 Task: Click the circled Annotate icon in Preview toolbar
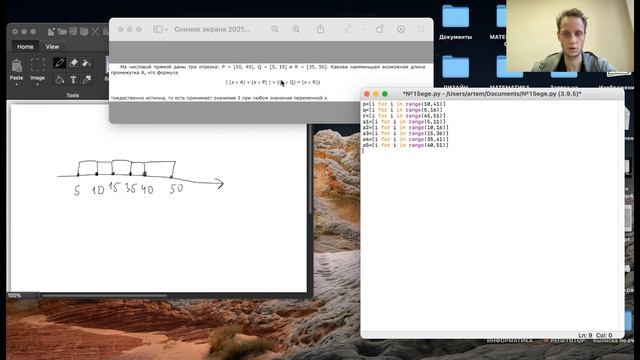point(401,29)
